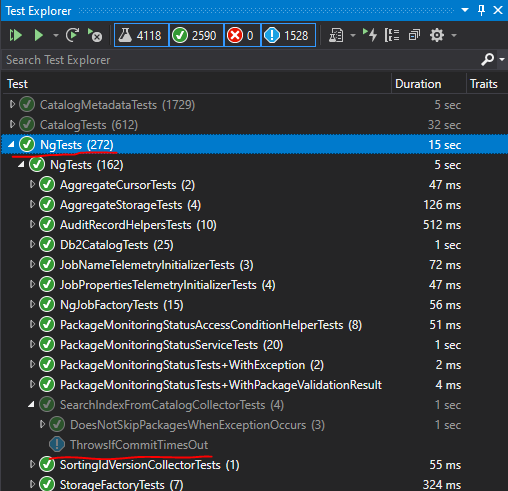Click the Run All Tests icon
508x491 pixels.
tap(15, 35)
